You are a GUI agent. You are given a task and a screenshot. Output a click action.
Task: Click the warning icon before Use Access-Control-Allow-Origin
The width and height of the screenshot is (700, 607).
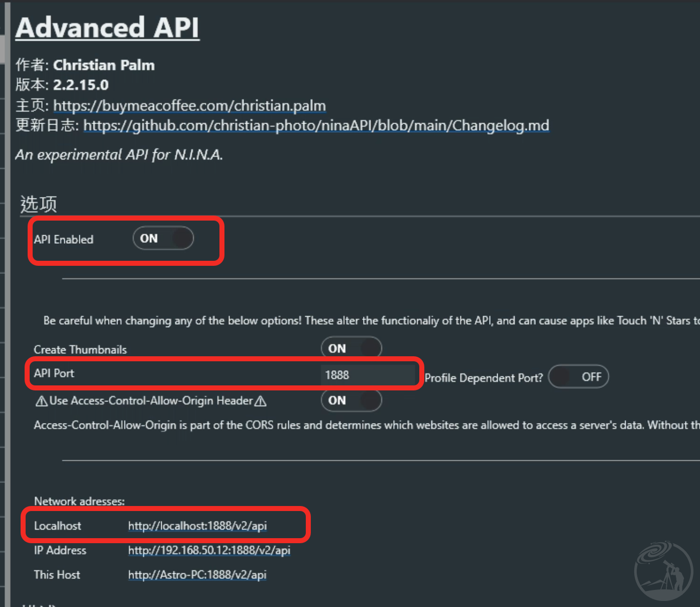pyautogui.click(x=42, y=401)
